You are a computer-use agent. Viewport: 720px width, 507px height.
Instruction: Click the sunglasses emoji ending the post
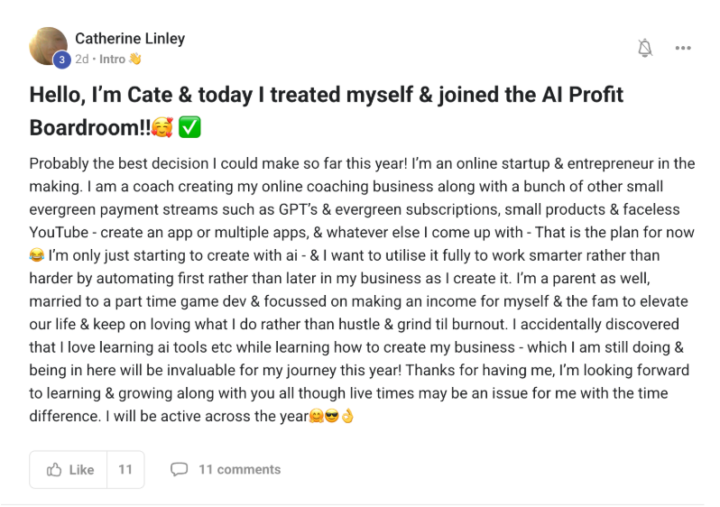pyautogui.click(x=331, y=416)
